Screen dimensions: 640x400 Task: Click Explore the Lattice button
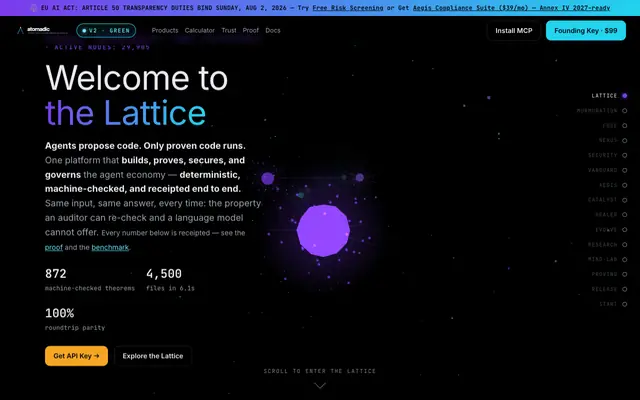(x=153, y=356)
